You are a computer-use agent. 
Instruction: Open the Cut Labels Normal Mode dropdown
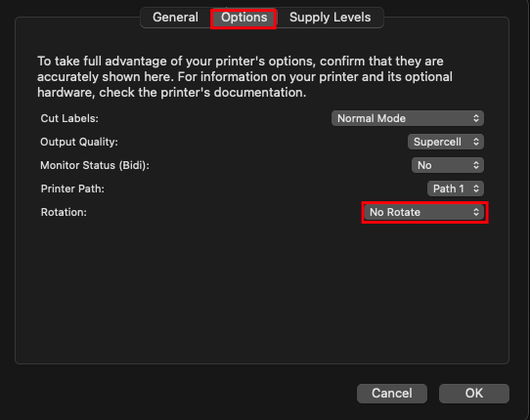(x=408, y=118)
